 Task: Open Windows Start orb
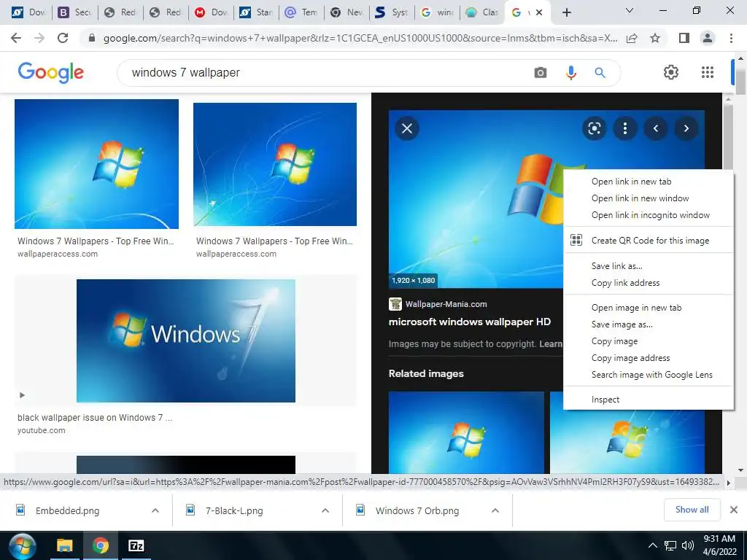pyautogui.click(x=22, y=546)
